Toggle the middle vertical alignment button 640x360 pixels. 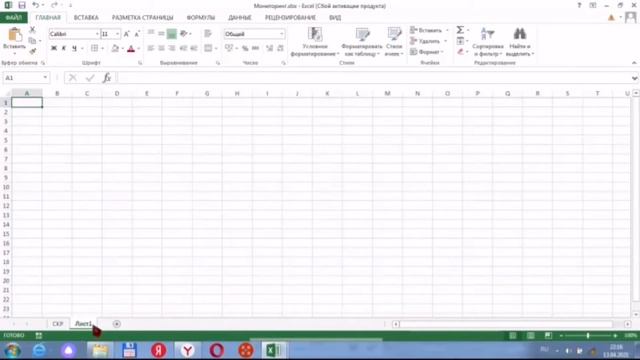(x=161, y=33)
